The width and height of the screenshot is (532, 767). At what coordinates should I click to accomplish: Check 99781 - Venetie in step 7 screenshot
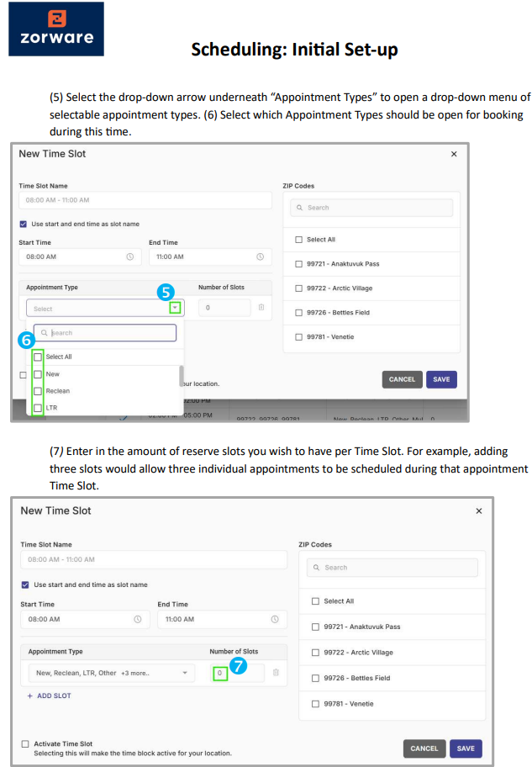(315, 704)
